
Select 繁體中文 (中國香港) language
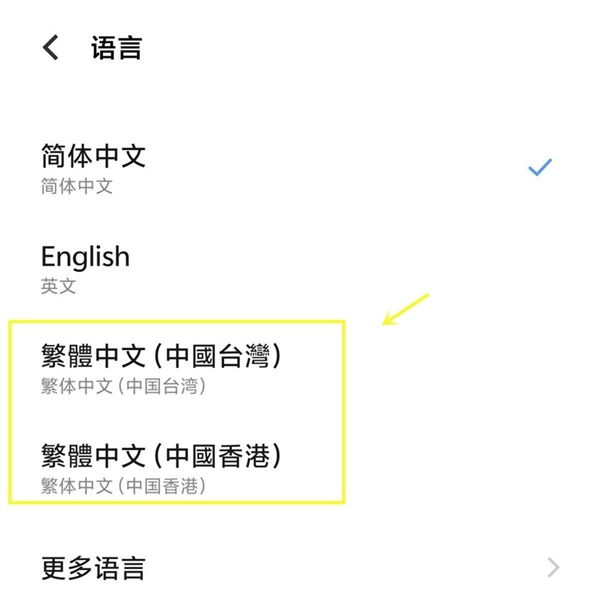pyautogui.click(x=300, y=469)
